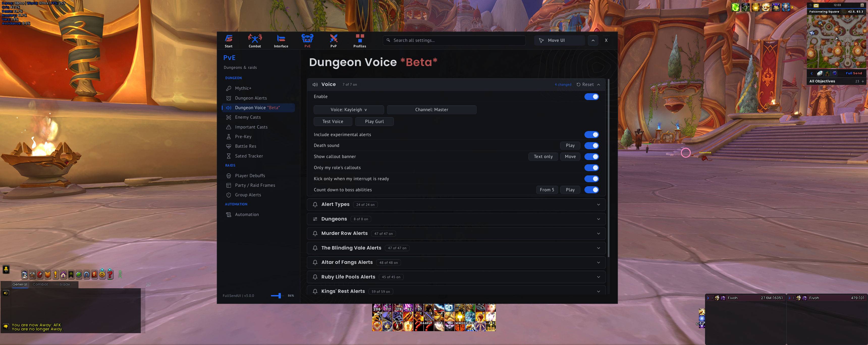Open the Start section icon
Screen dimensions: 868x345
[228, 41]
